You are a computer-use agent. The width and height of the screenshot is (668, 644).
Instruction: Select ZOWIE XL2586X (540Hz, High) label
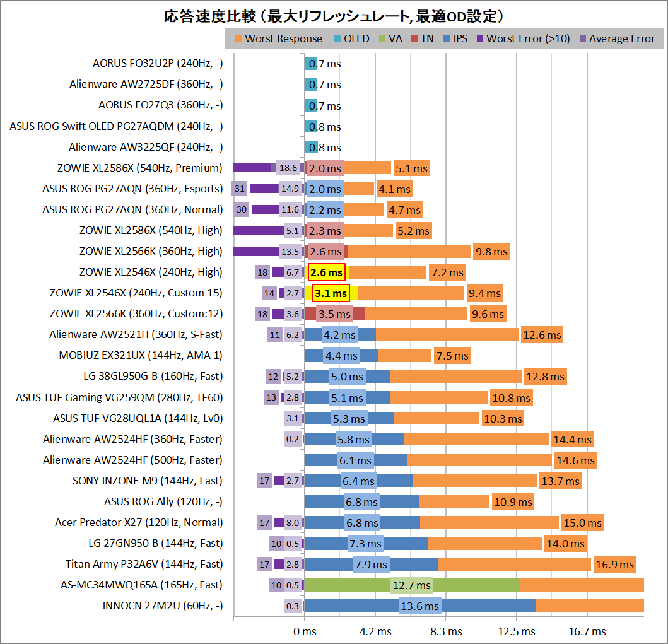tap(151, 231)
